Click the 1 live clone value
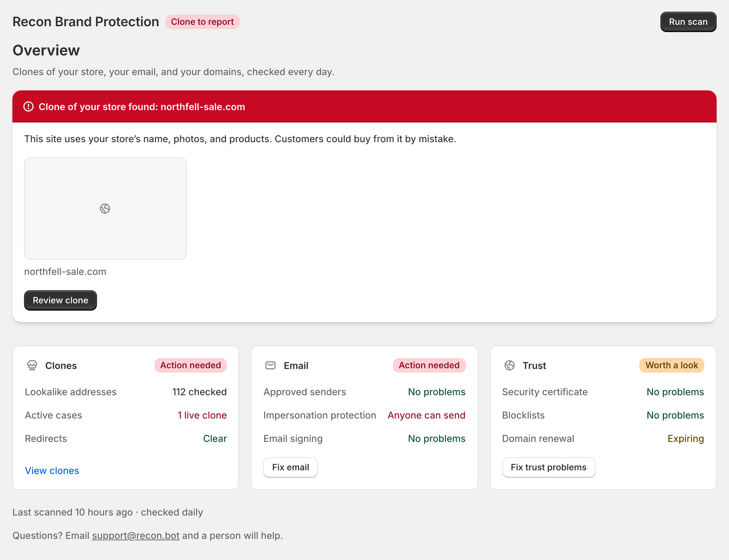Viewport: 729px width, 560px height. [x=202, y=415]
